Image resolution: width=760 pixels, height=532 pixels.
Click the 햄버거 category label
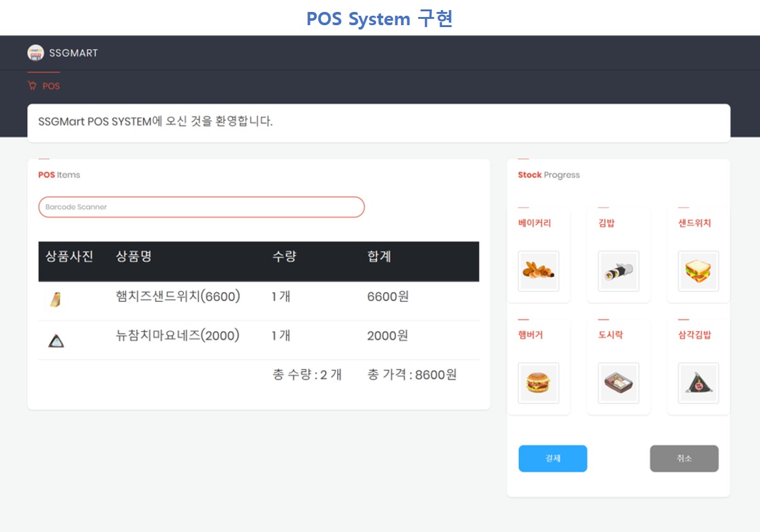(x=530, y=335)
